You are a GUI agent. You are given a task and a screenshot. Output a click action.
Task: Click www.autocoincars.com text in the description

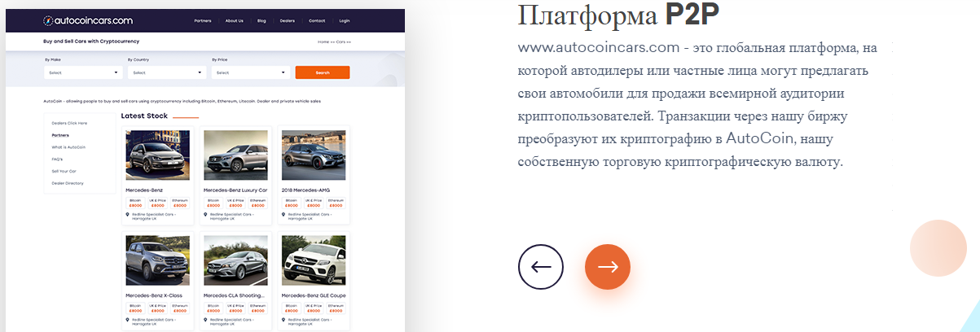point(599,48)
